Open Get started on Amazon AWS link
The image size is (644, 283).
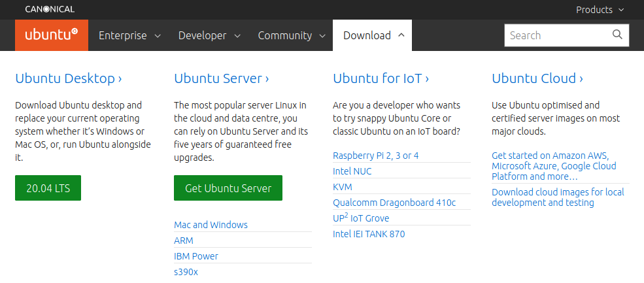point(554,166)
